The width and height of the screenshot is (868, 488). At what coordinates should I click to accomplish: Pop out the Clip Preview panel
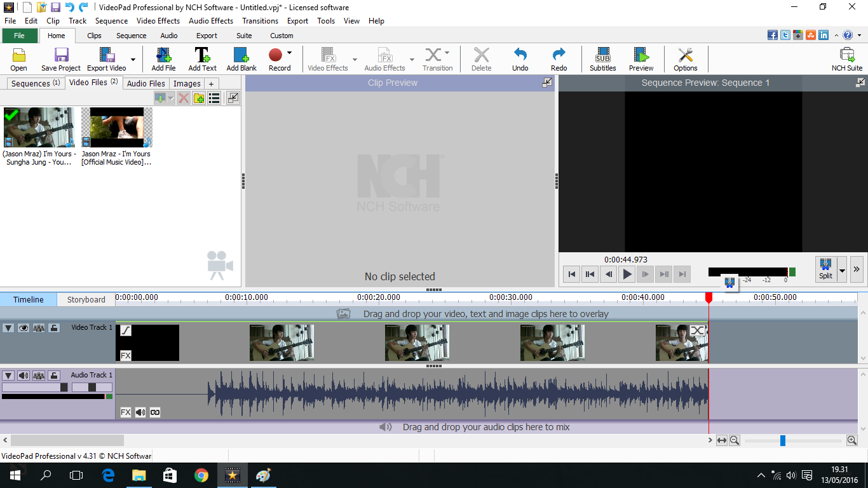coord(547,83)
